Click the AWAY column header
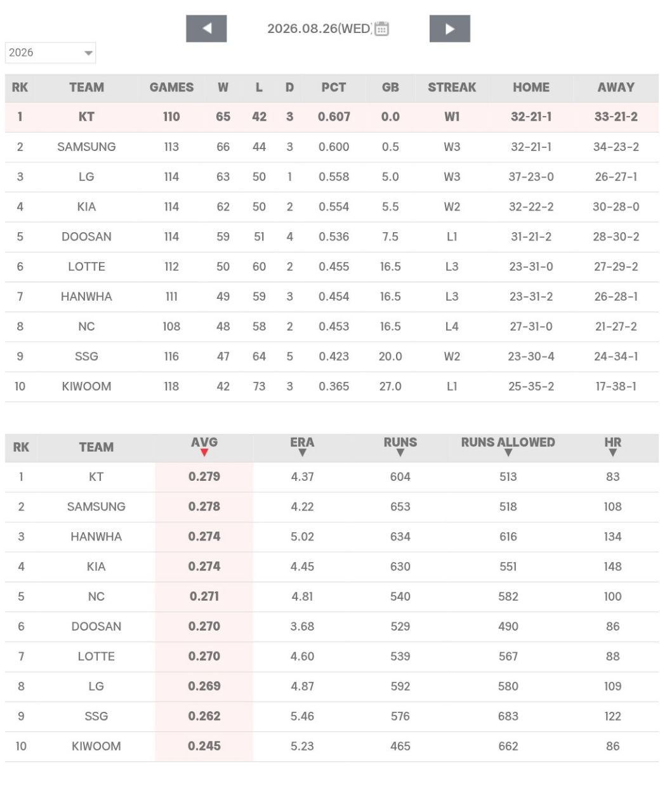 pyautogui.click(x=616, y=88)
